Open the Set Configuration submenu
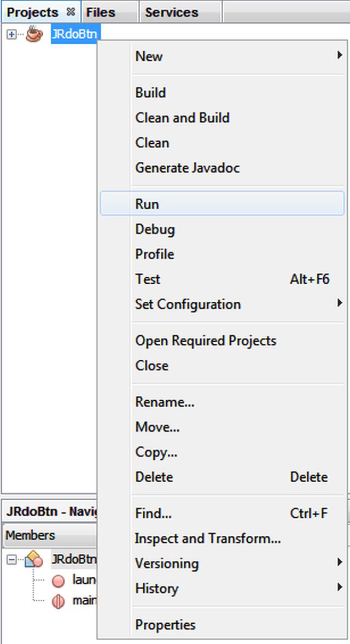This screenshot has height=644, width=350. coord(188,305)
